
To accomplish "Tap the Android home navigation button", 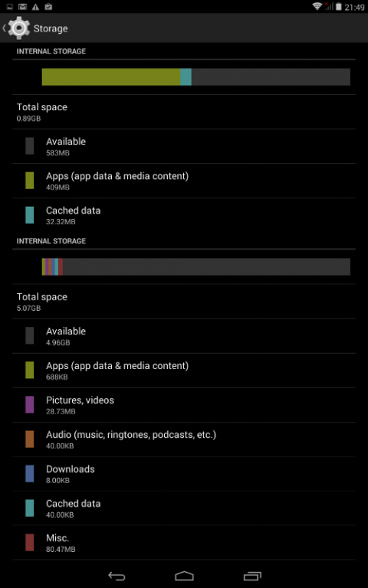I will point(184,576).
